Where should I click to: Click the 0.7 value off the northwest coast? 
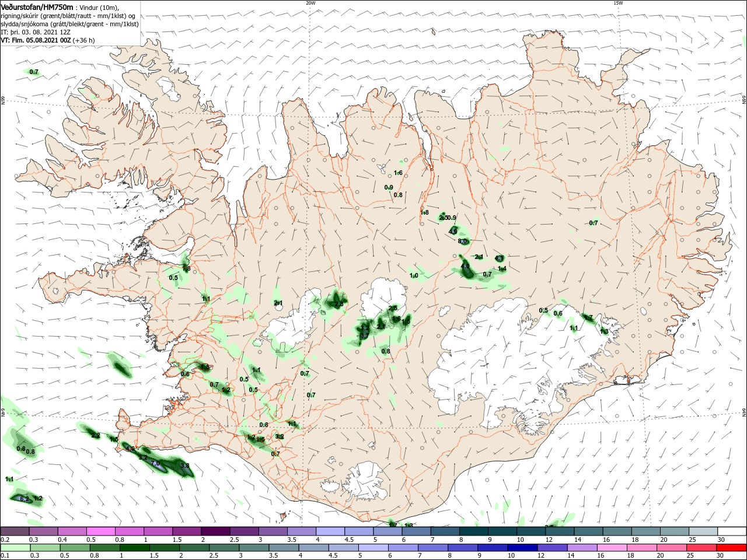34,72
